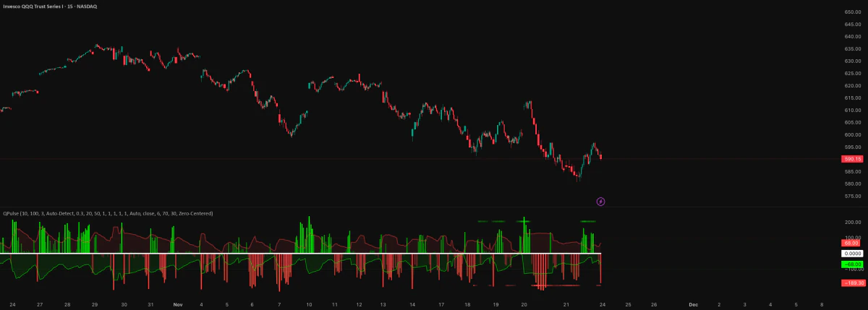Click date 10 on the time axis

pyautogui.click(x=309, y=304)
